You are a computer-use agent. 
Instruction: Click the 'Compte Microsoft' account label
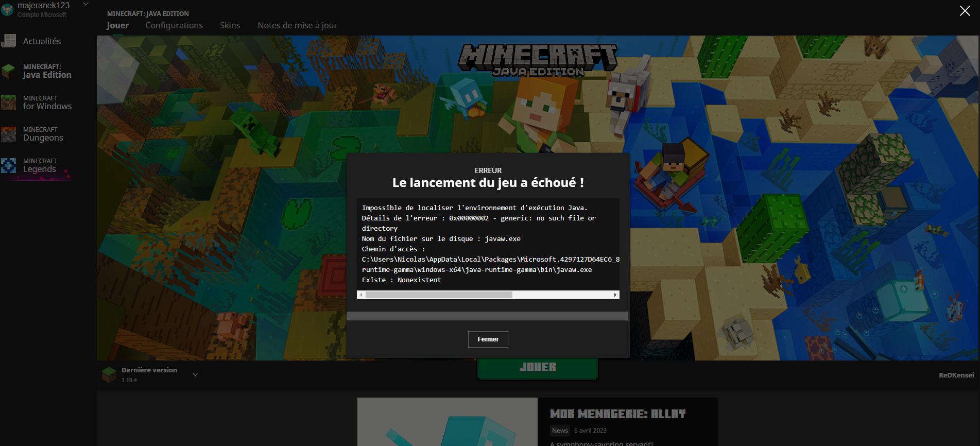pos(42,15)
